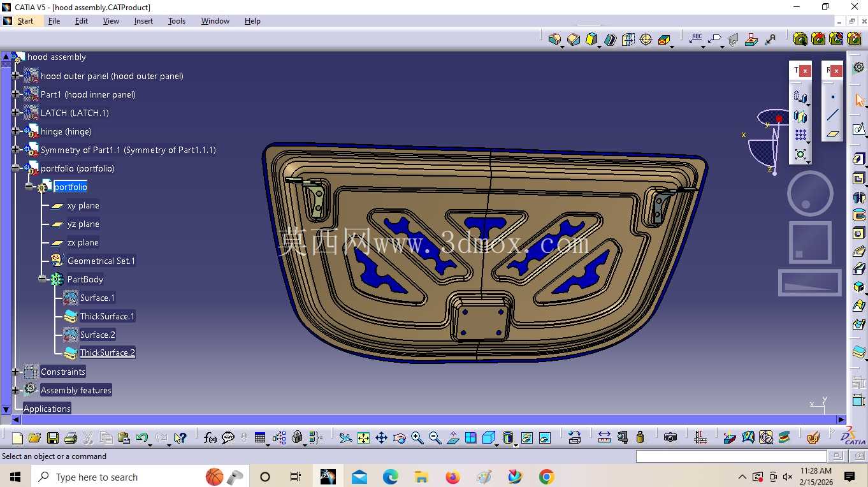This screenshot has height=487, width=868.
Task: Click the Zoom In magnifier icon
Action: [417, 438]
